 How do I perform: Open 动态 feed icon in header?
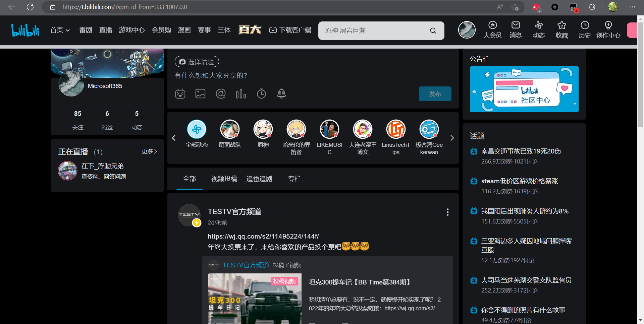pyautogui.click(x=539, y=29)
